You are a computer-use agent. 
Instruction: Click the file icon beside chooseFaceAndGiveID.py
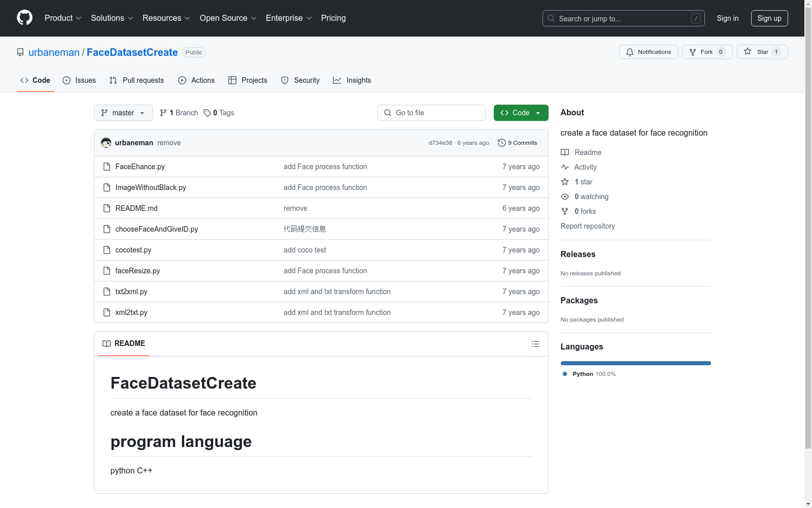107,229
